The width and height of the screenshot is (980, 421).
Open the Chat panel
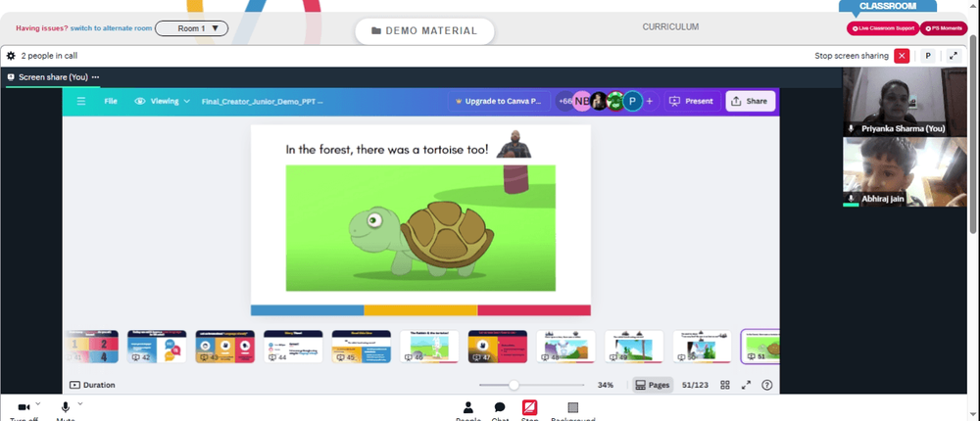pos(500,410)
